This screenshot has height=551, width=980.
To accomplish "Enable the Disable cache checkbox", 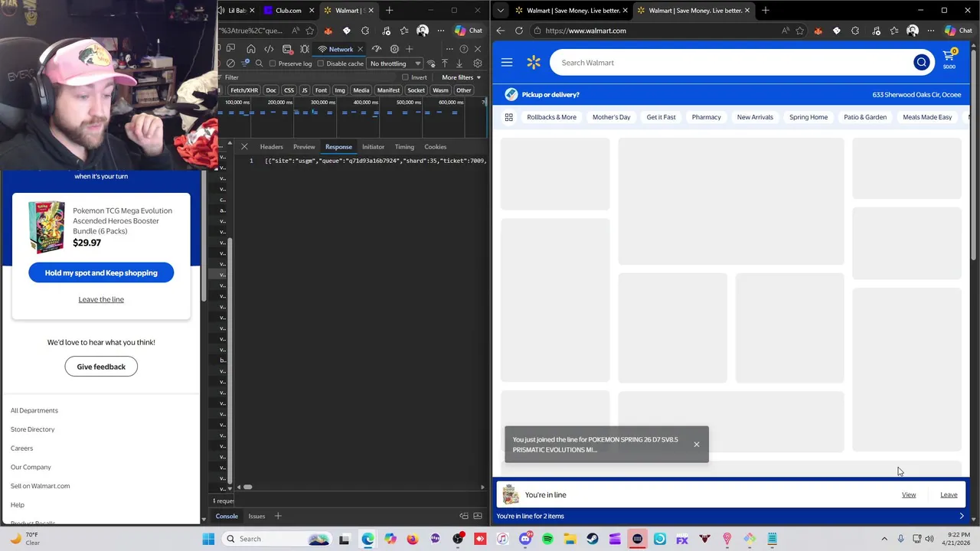I will [x=320, y=64].
